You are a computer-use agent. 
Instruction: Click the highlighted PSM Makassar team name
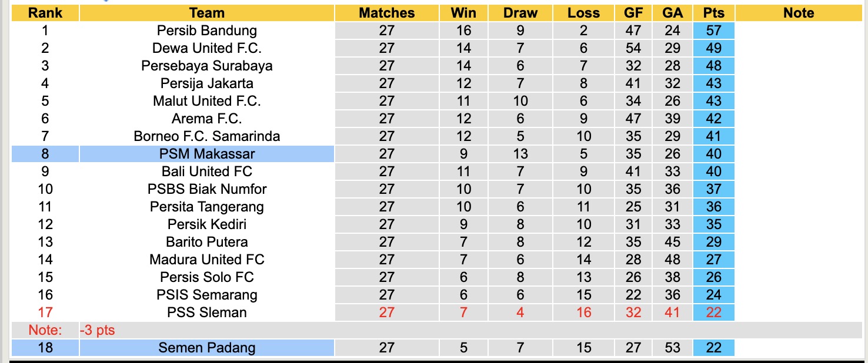click(207, 154)
